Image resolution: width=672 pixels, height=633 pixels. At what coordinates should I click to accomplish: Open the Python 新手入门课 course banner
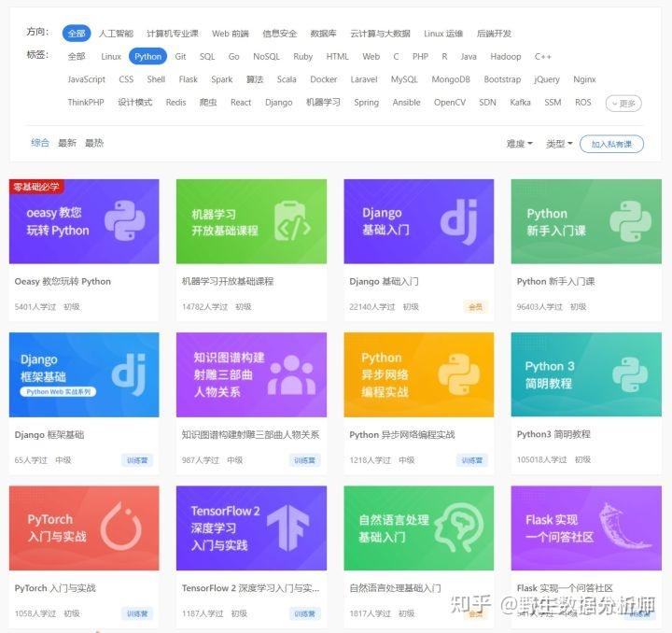click(x=586, y=221)
